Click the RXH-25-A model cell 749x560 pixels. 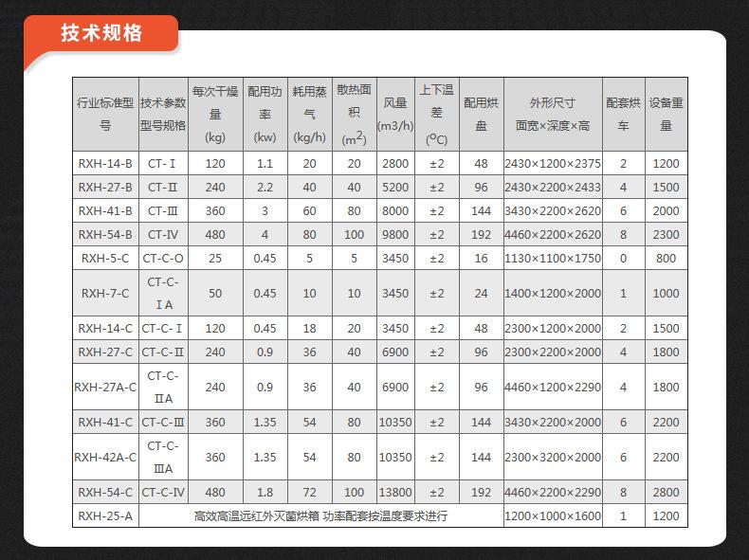coord(105,516)
